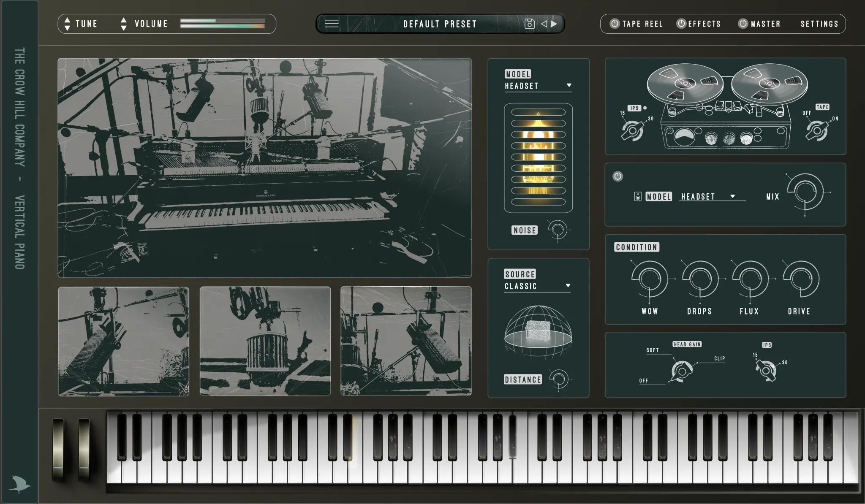Select the middle microphone thumbnail image
The image size is (865, 504).
coord(265,341)
